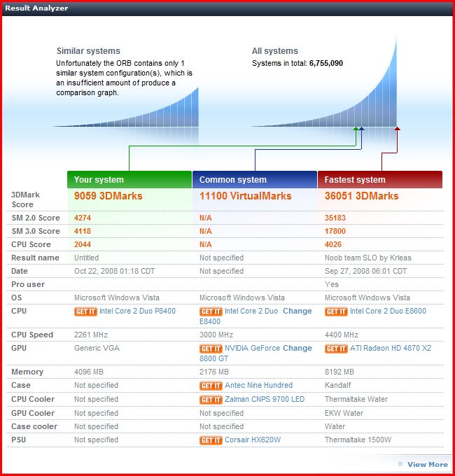Click the 9059 3DMarks score
Viewport: 455px width, 476px height.
pos(108,196)
